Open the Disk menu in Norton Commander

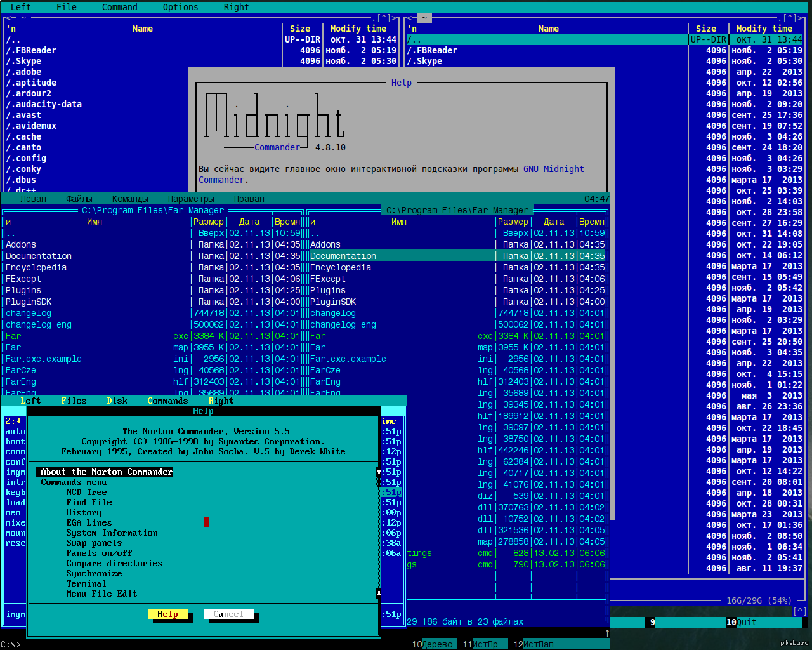(x=117, y=401)
